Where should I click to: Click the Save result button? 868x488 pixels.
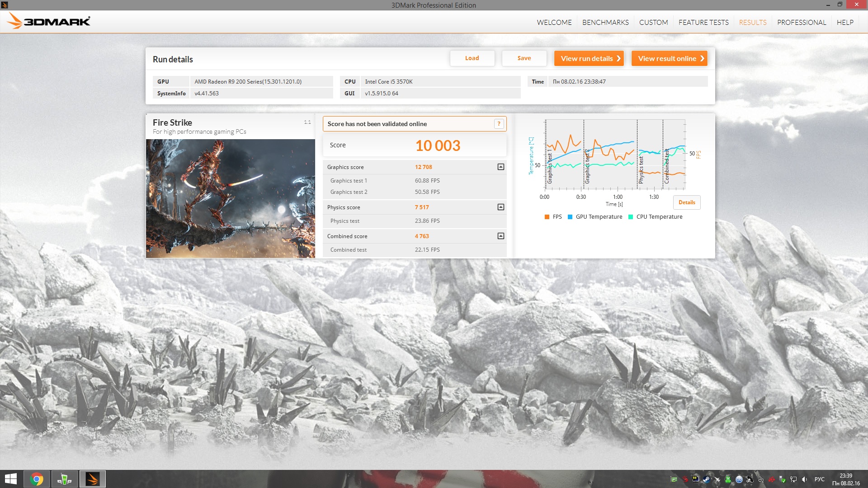[524, 58]
